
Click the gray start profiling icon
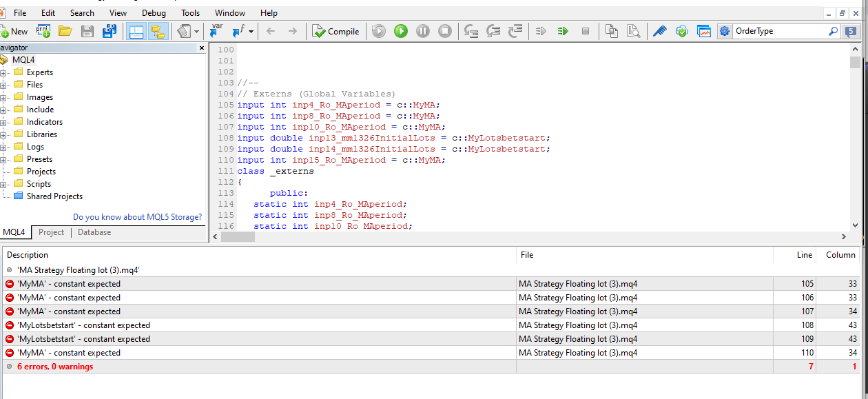click(x=541, y=31)
